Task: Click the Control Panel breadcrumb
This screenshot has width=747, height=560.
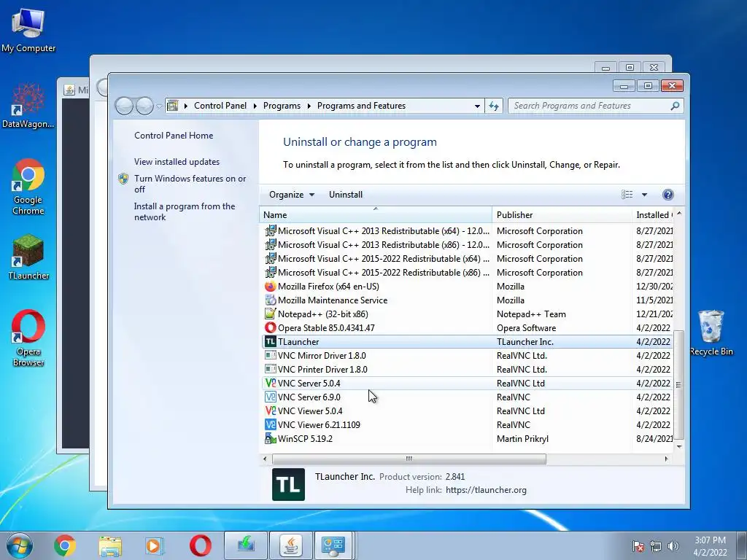Action: click(220, 106)
